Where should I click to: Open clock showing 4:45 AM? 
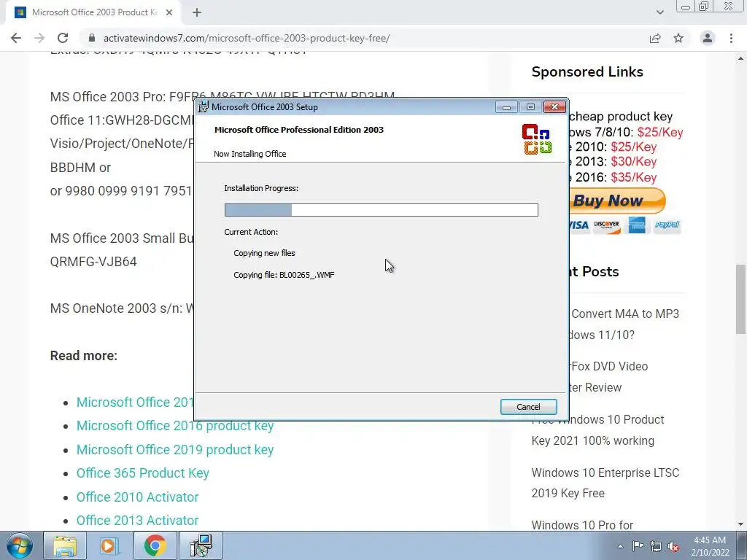pyautogui.click(x=710, y=546)
